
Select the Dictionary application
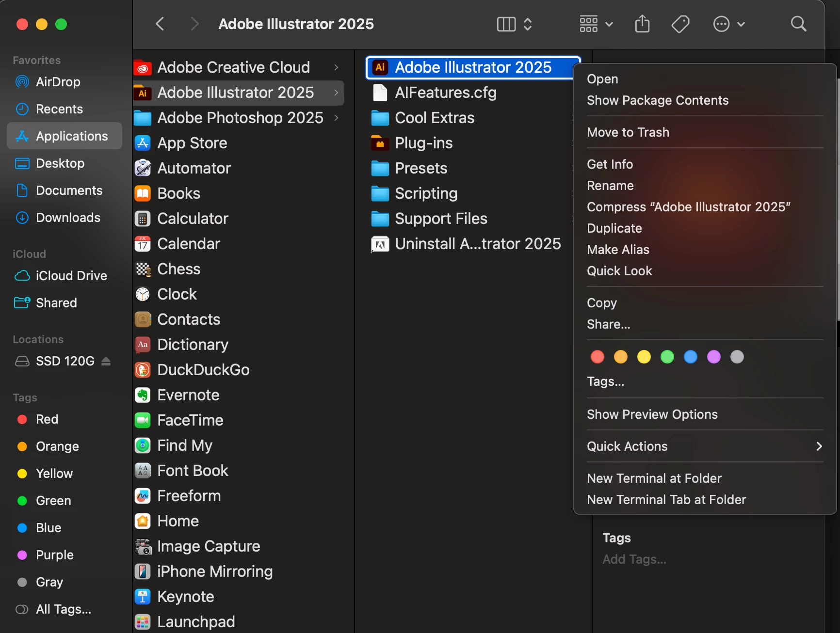click(x=238, y=345)
